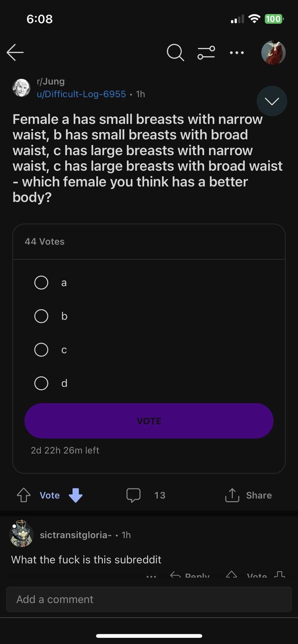Select poll option c

click(41, 350)
